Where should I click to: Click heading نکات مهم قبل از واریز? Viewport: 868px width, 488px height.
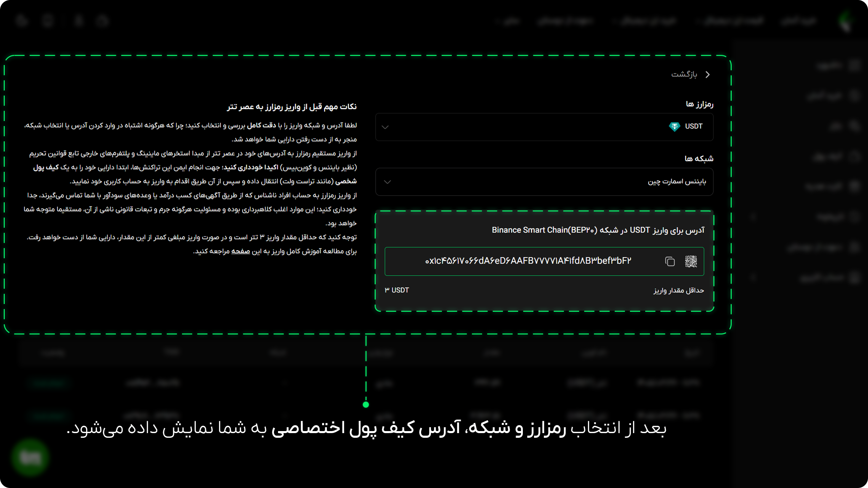point(292,107)
